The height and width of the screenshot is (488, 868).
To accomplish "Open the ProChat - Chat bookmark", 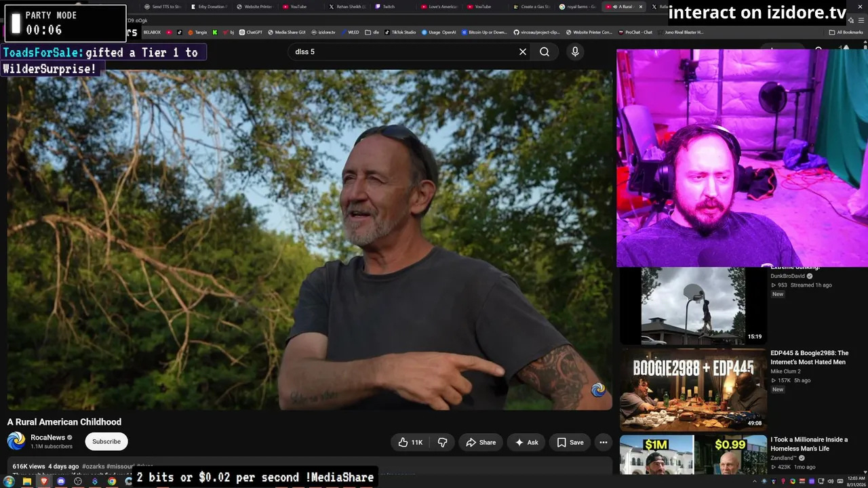I will [x=635, y=32].
